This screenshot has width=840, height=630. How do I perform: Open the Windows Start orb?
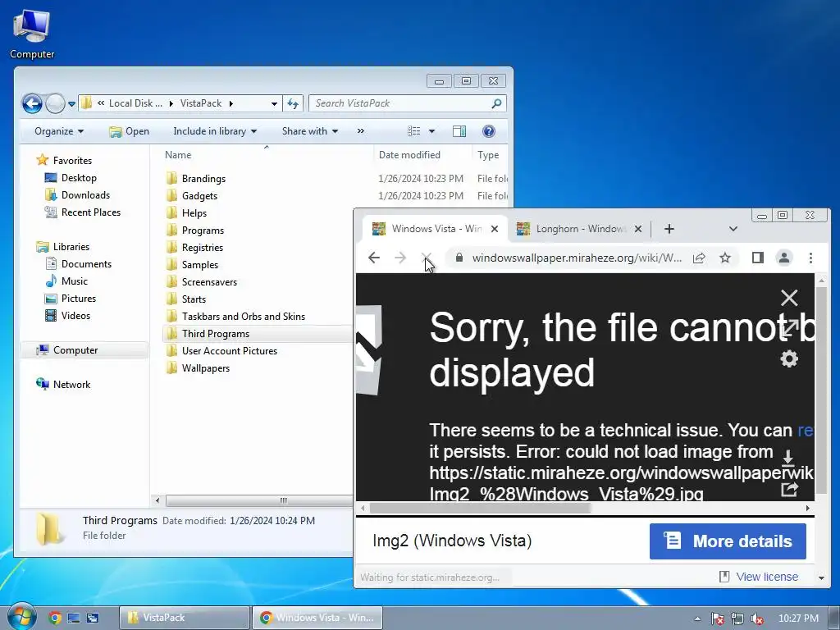pos(21,617)
